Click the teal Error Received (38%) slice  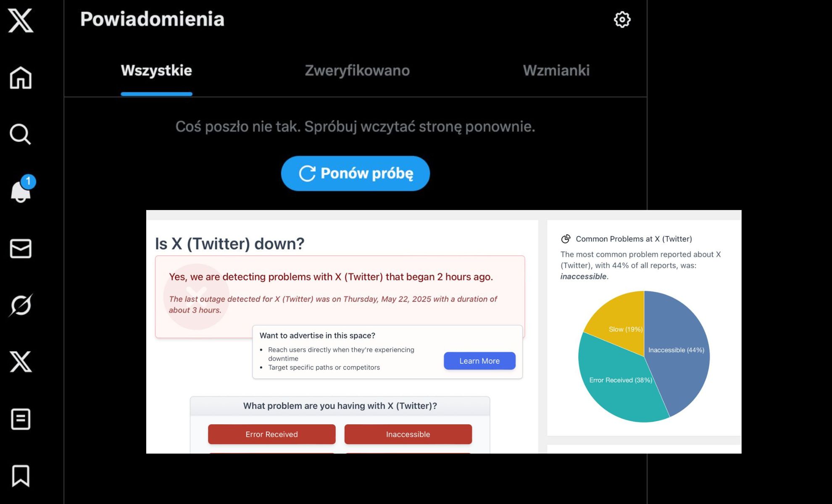[618, 386]
